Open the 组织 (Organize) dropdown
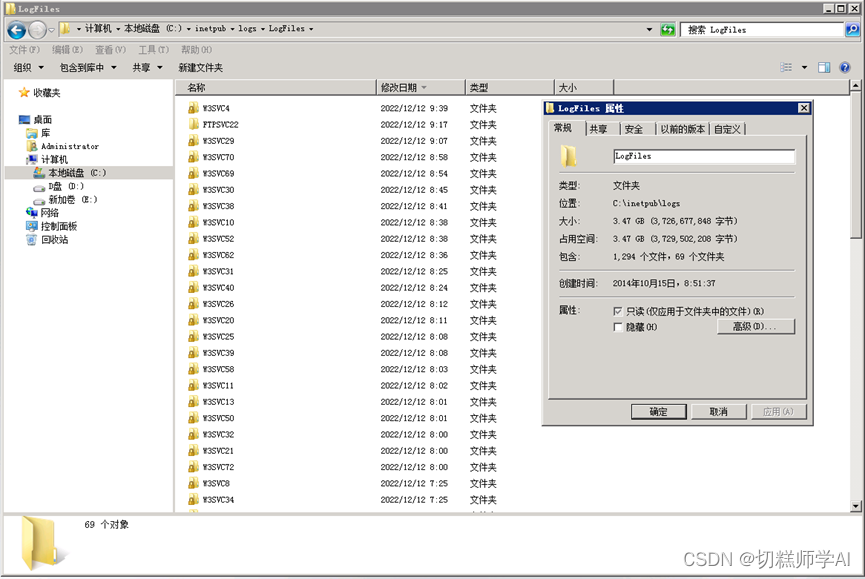 click(x=28, y=67)
